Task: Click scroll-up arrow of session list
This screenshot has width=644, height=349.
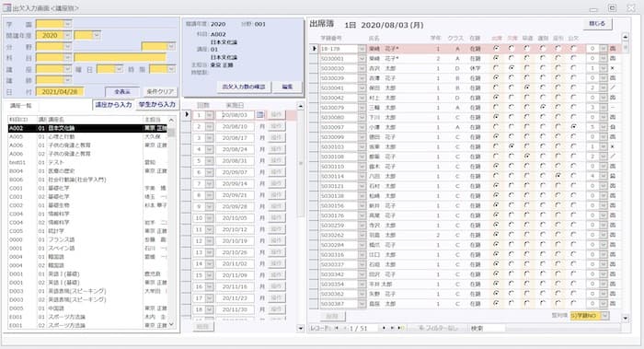Action: point(301,106)
